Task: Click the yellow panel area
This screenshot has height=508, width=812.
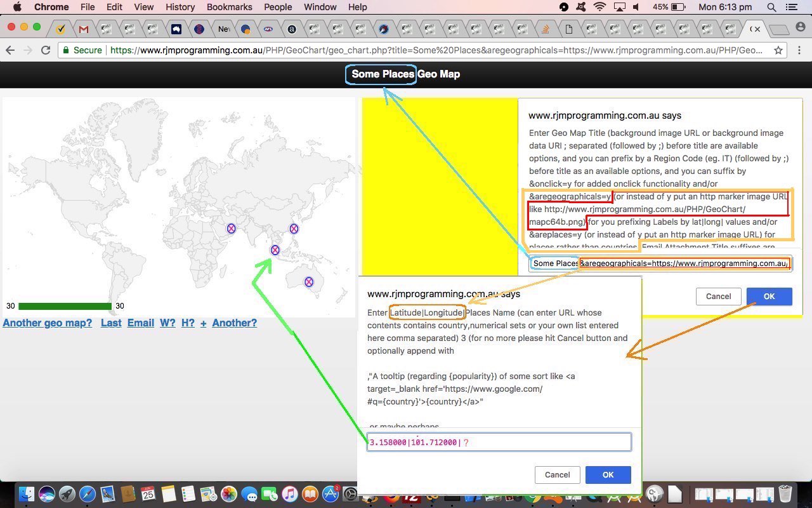Action: coord(440,187)
